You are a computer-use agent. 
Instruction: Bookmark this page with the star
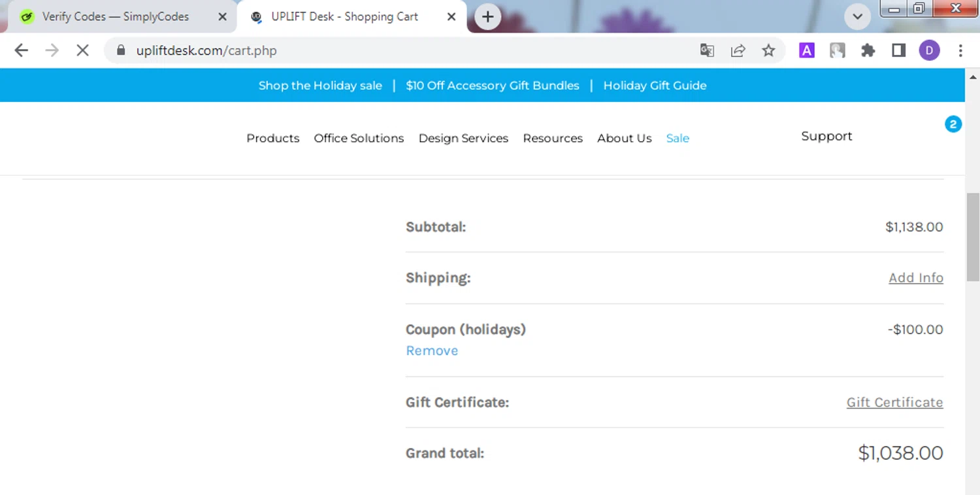coord(768,50)
